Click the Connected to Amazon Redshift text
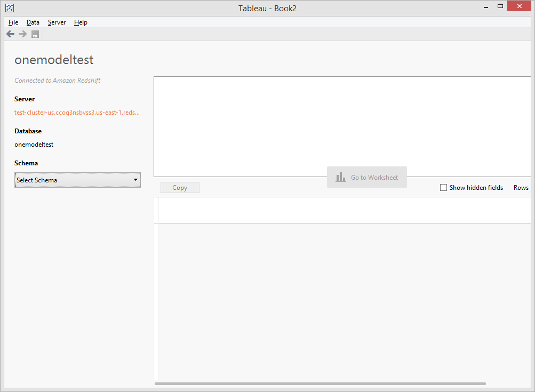The width and height of the screenshot is (535, 392). click(x=57, y=81)
